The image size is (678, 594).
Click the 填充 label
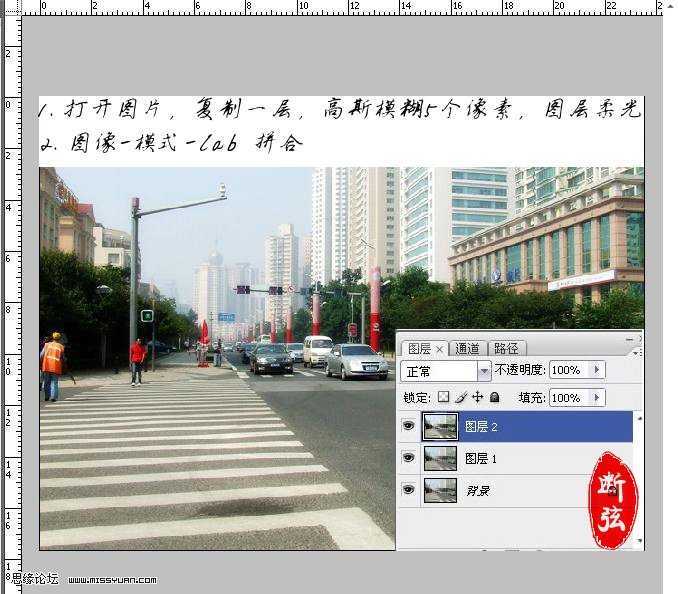[x=532, y=398]
